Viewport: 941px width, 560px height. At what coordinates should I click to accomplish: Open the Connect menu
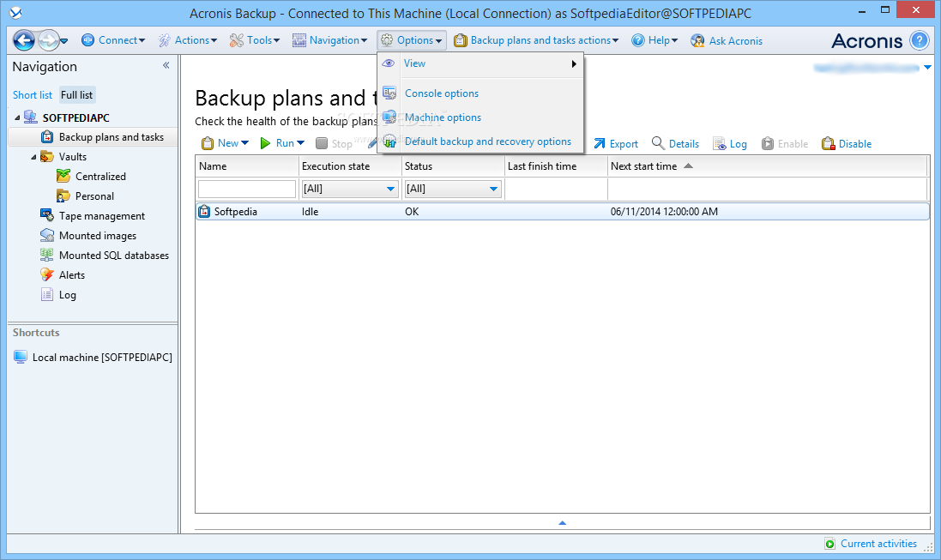point(113,40)
